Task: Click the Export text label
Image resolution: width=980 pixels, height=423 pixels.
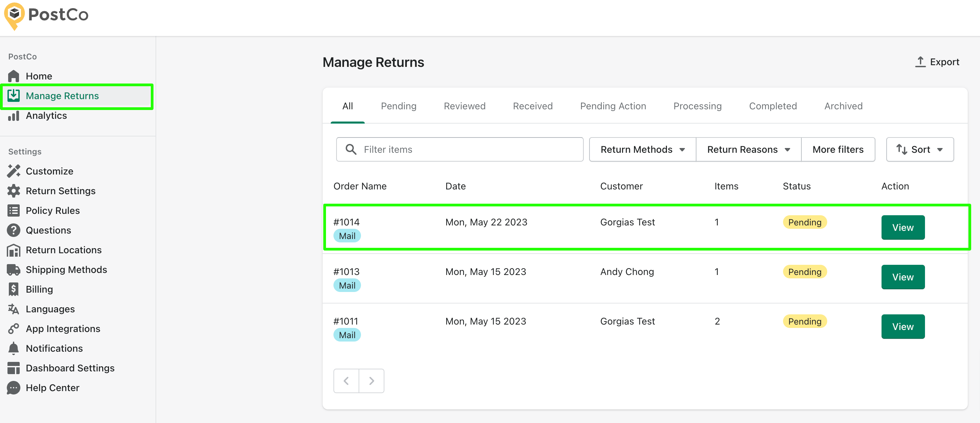Action: pos(944,62)
